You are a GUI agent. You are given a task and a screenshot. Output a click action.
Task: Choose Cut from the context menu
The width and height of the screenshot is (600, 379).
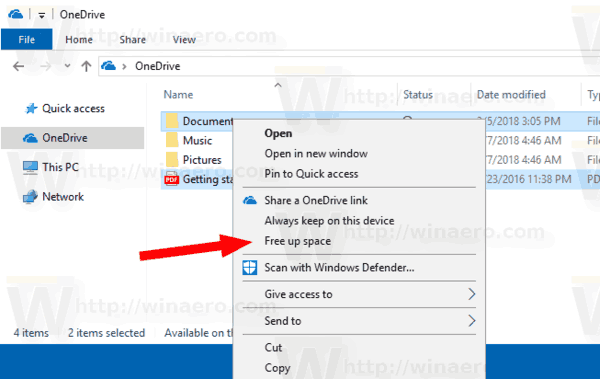click(x=273, y=348)
